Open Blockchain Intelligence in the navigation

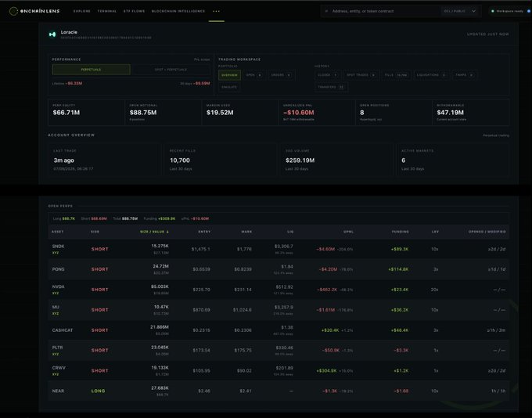click(178, 11)
